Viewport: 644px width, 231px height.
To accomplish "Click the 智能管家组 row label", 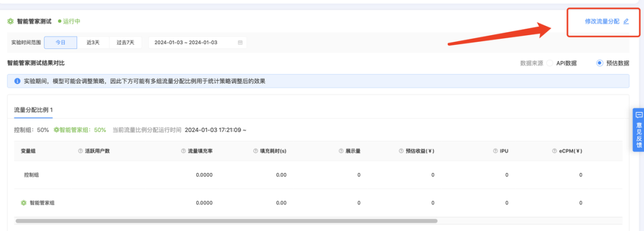I will tap(42, 202).
